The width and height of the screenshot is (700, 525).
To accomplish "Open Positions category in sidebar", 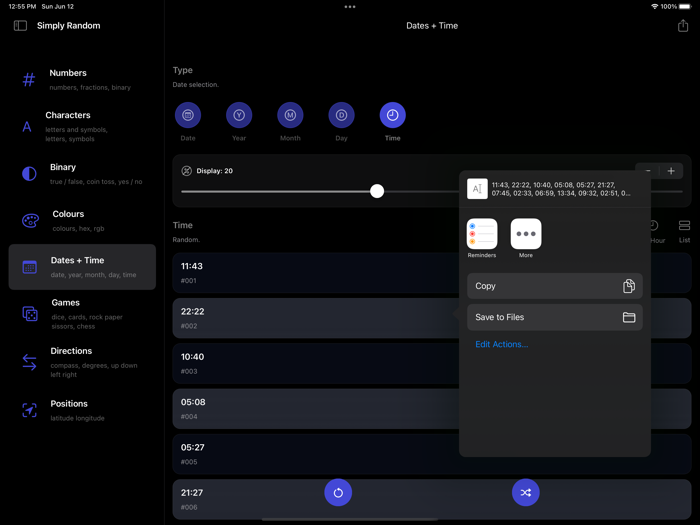I will click(82, 410).
